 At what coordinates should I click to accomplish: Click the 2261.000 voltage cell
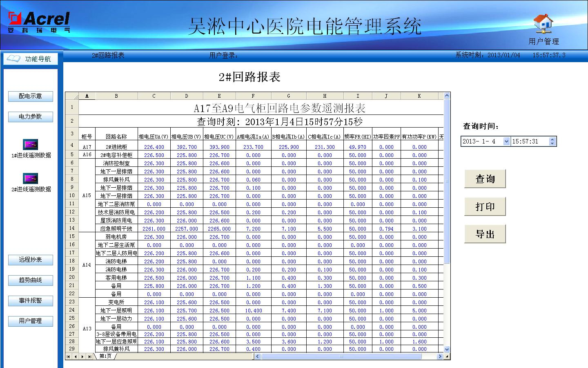click(x=154, y=229)
